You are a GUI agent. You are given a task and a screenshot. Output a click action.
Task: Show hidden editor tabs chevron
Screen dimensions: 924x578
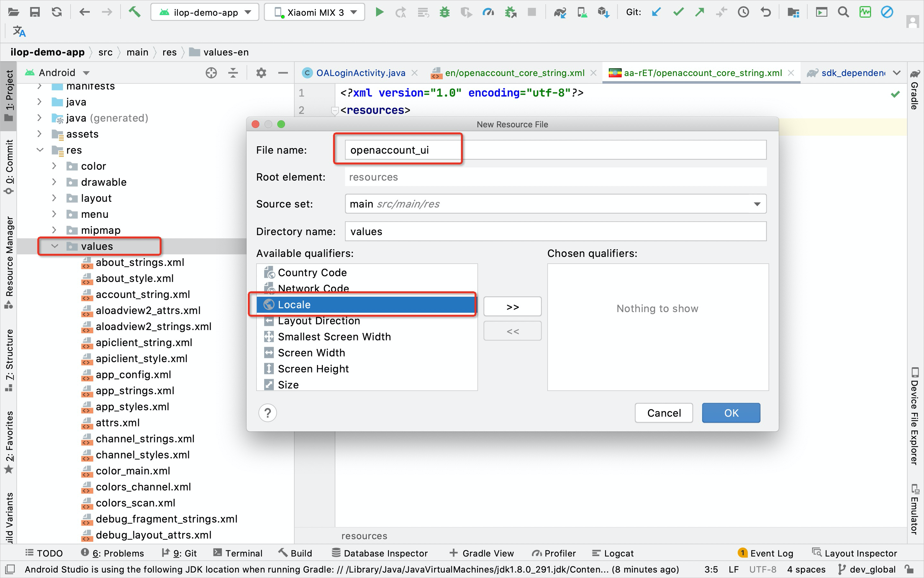896,72
